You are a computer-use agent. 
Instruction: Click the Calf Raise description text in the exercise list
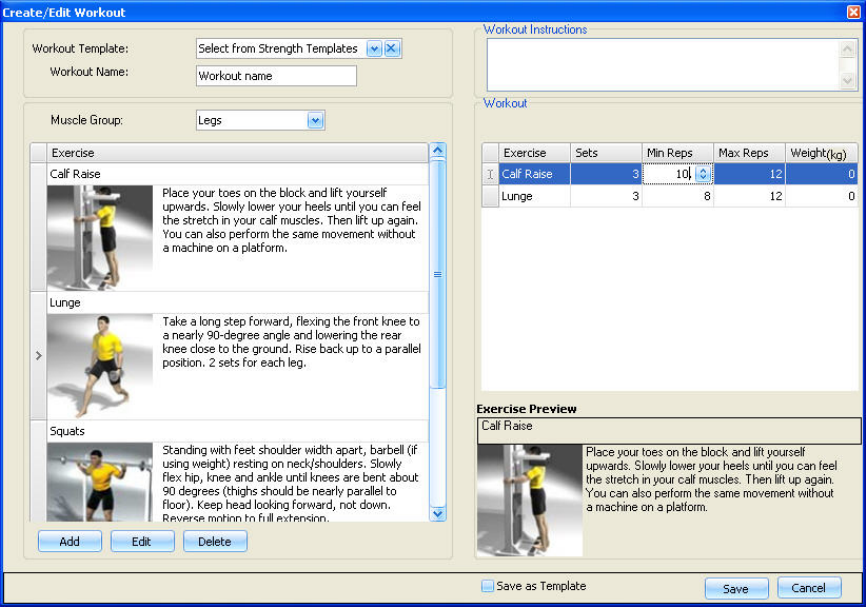tap(291, 220)
